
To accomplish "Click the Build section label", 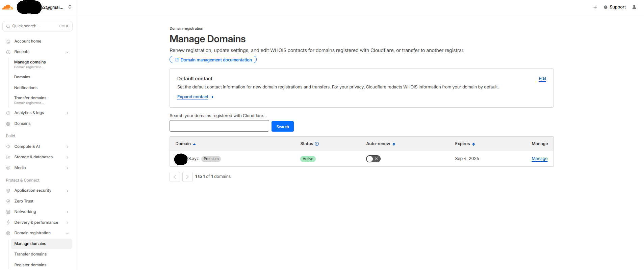I will tap(10, 136).
